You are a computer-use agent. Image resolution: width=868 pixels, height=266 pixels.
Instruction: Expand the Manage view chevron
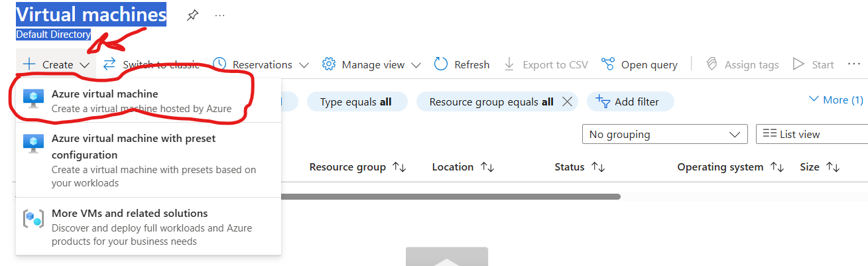(416, 65)
